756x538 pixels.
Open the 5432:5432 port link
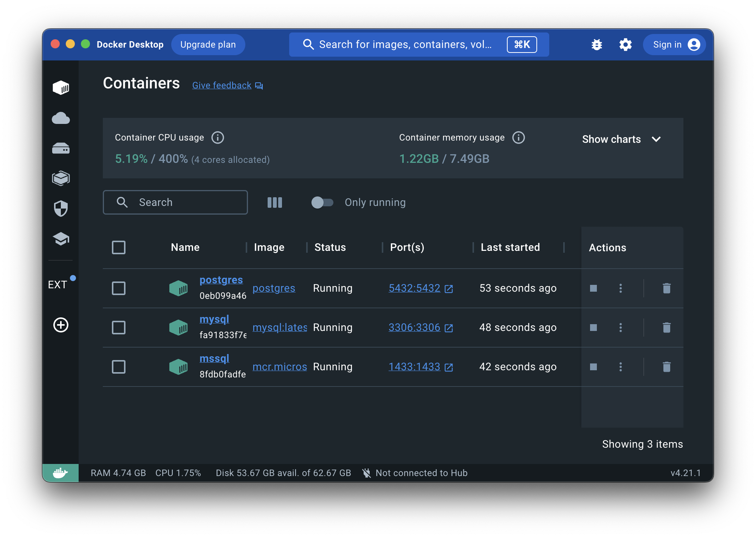coord(414,288)
